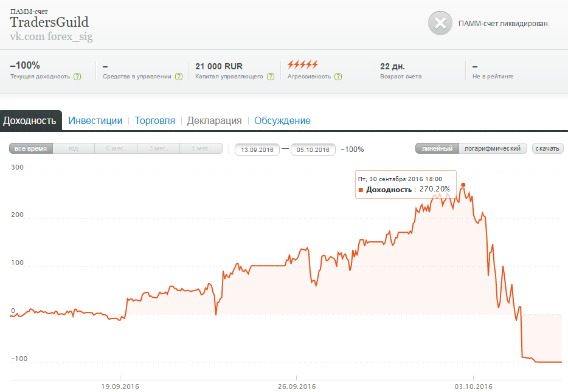Click the five lightning bolts aggressiveness rating
568x392 pixels.
pyautogui.click(x=302, y=65)
